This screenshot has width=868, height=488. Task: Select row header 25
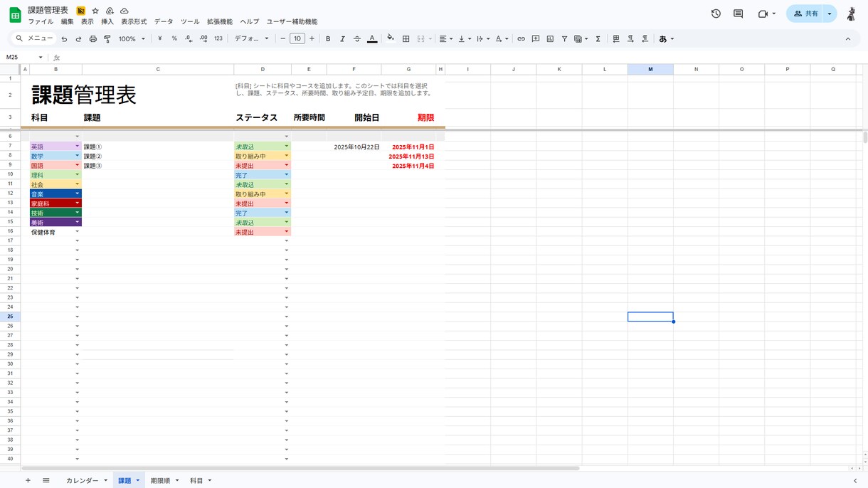pos(10,317)
